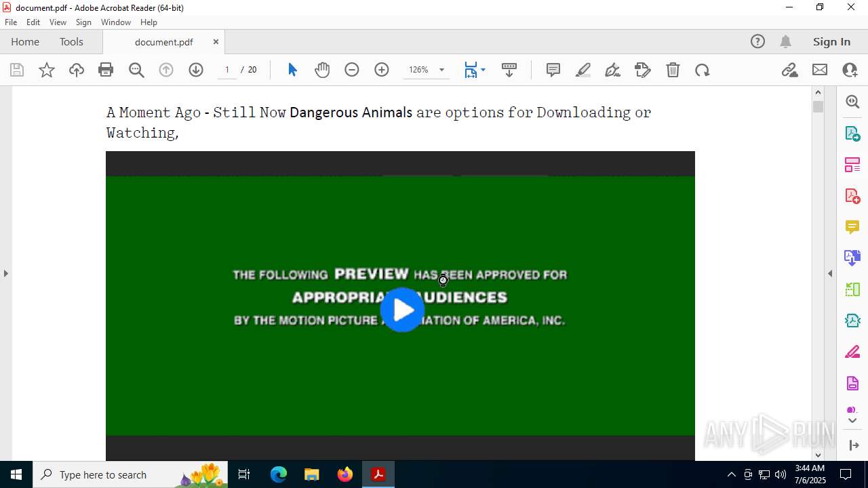The image size is (868, 488).
Task: Rotate the page with rotate icon
Action: tap(703, 70)
